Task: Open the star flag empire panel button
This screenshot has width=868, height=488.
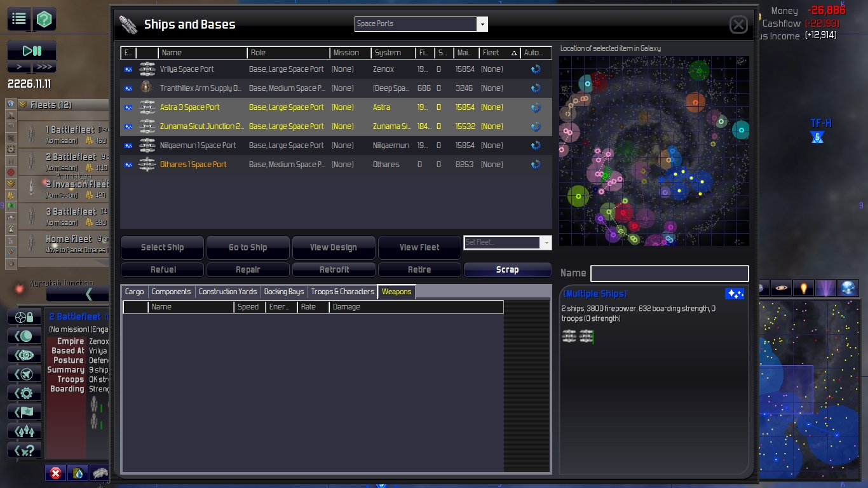Action: point(24,412)
